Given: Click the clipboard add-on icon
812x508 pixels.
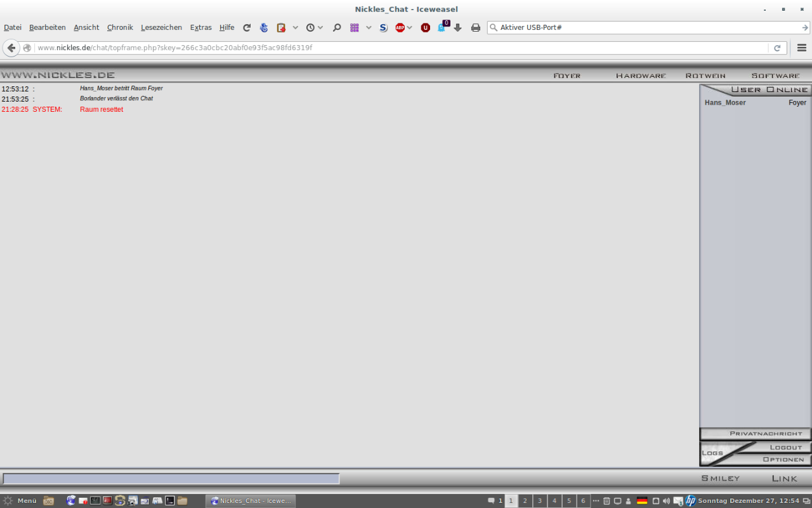Looking at the screenshot, I should [281, 27].
